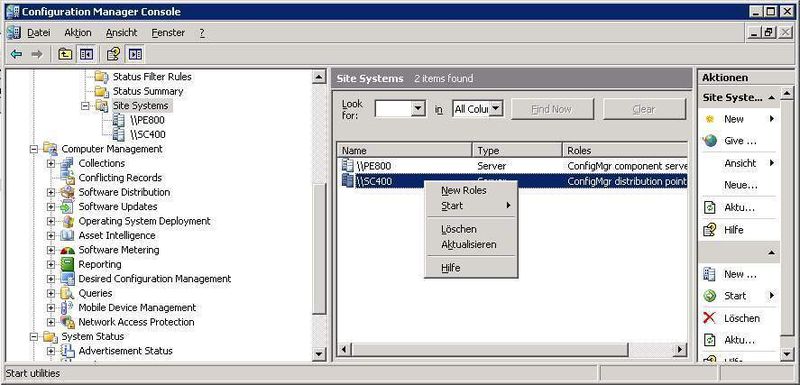Collapse the Computer Management node
The width and height of the screenshot is (800, 385).
tap(34, 149)
